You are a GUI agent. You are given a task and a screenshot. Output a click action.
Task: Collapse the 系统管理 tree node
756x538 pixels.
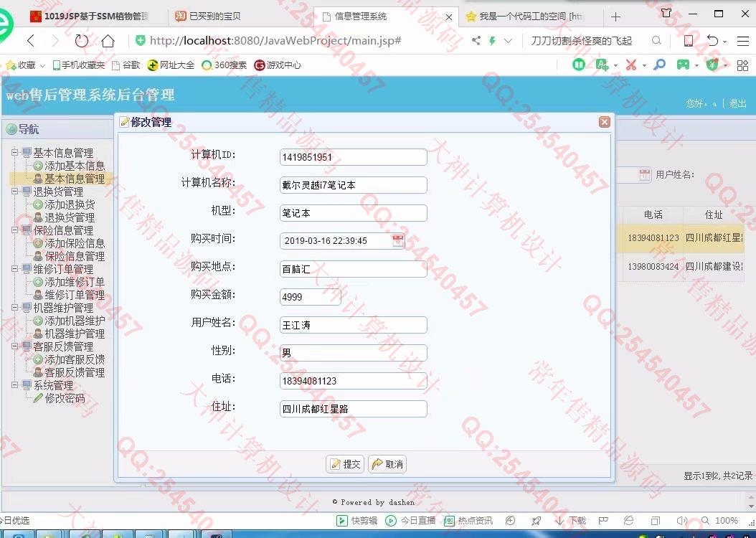[15, 385]
